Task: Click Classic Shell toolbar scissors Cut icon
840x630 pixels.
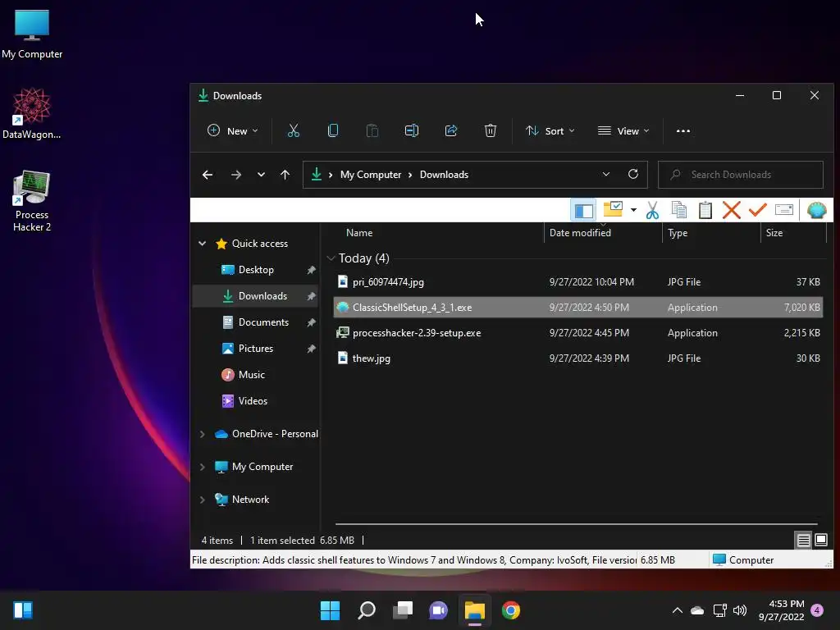Action: click(x=652, y=210)
